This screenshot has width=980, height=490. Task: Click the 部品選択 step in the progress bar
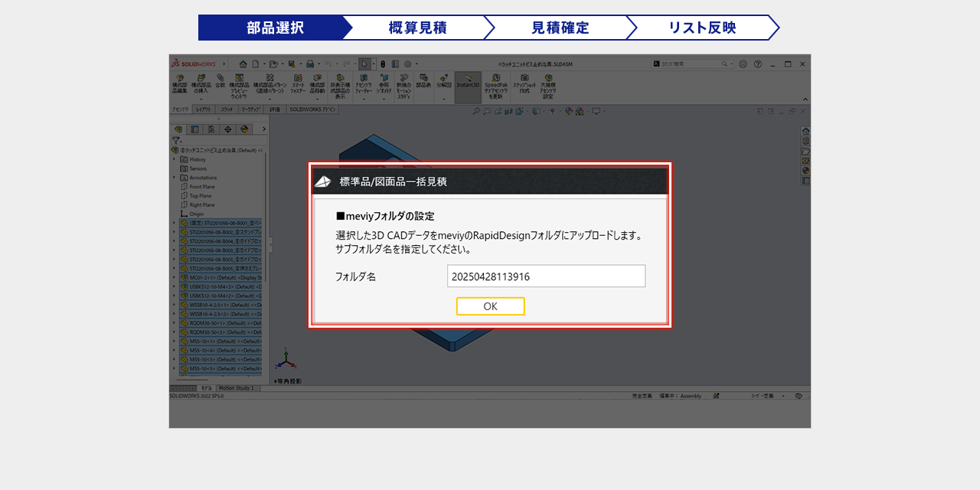tap(272, 28)
